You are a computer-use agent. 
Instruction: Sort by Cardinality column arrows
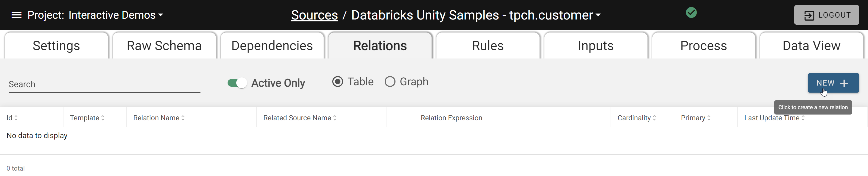(x=654, y=118)
